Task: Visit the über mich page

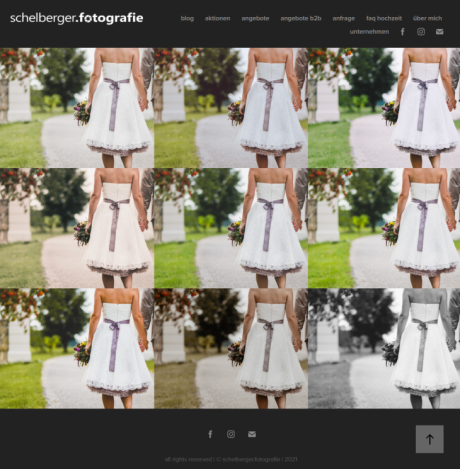Action: tap(428, 18)
